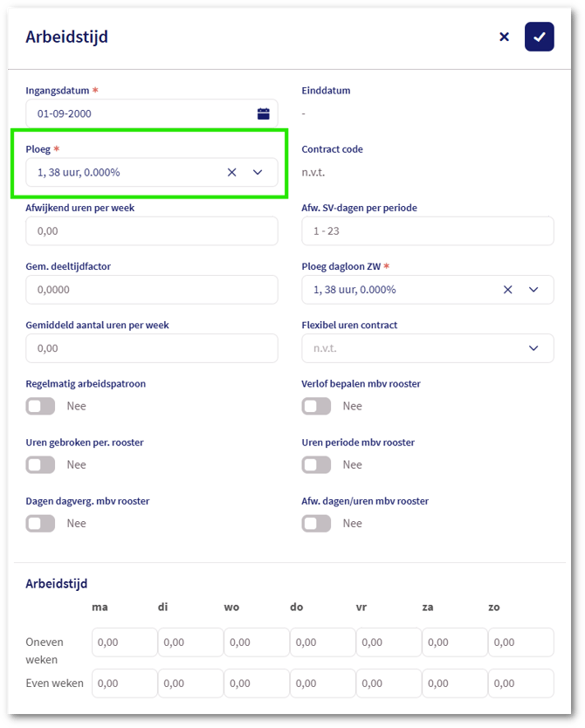Toggle Regelmatig arbeidspatroon switch
585x728 pixels.
pyautogui.click(x=41, y=406)
